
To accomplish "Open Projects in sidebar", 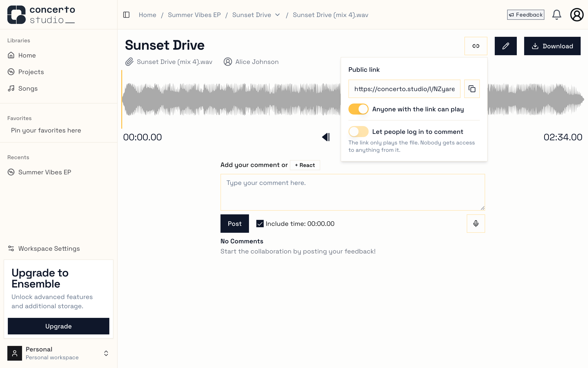I will (x=59, y=72).
